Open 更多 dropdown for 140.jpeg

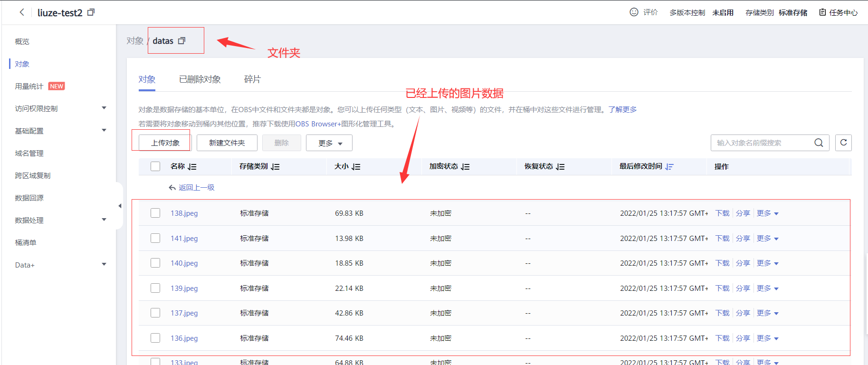pos(768,263)
